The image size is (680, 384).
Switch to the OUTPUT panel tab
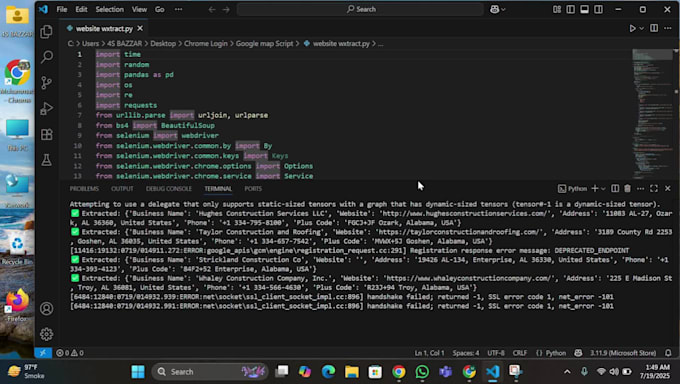coord(122,189)
